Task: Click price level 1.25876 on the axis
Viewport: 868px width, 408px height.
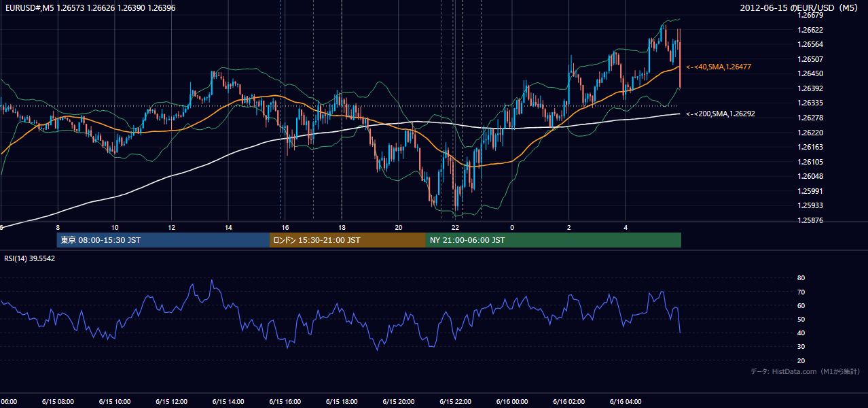Action: (810, 220)
